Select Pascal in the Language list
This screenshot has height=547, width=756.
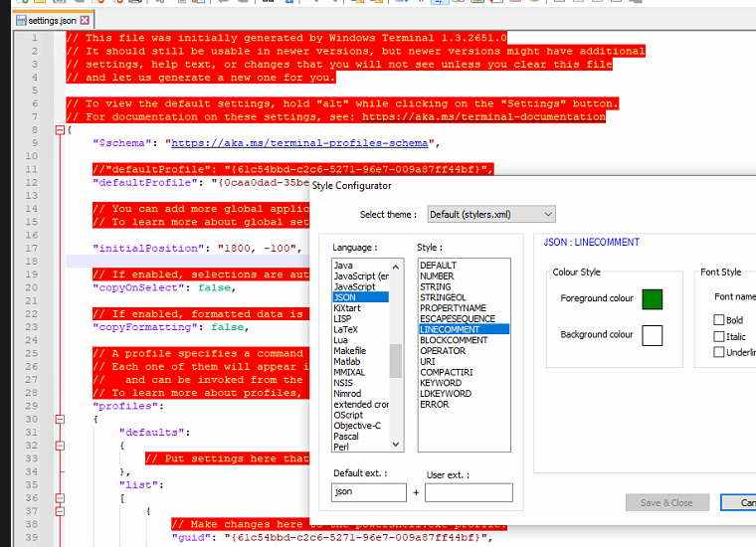tap(346, 437)
